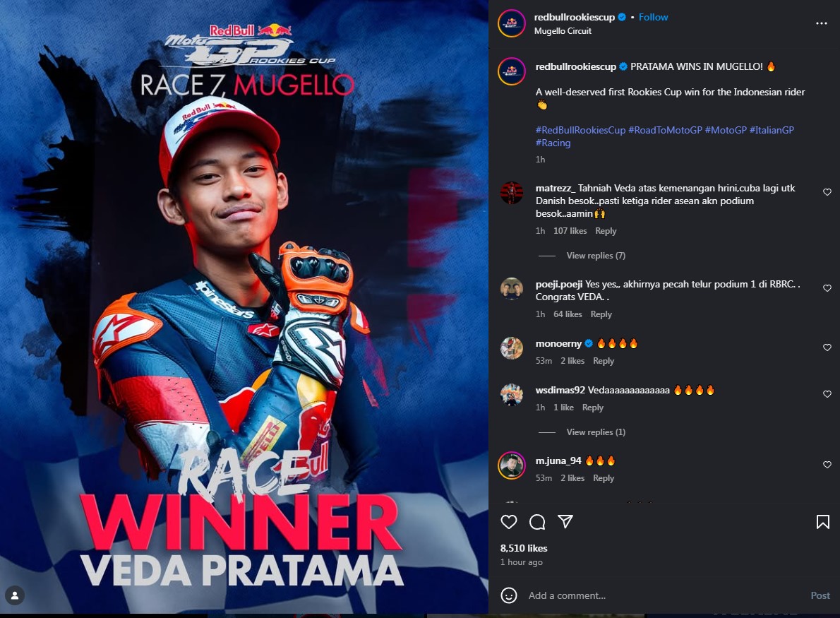Like monoerny comment with heart toggle

(827, 347)
